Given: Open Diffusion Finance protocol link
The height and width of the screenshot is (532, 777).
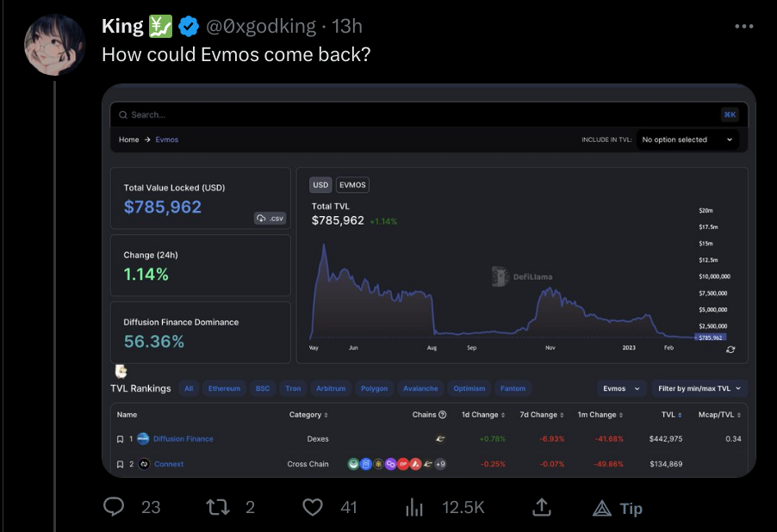Looking at the screenshot, I should point(183,439).
